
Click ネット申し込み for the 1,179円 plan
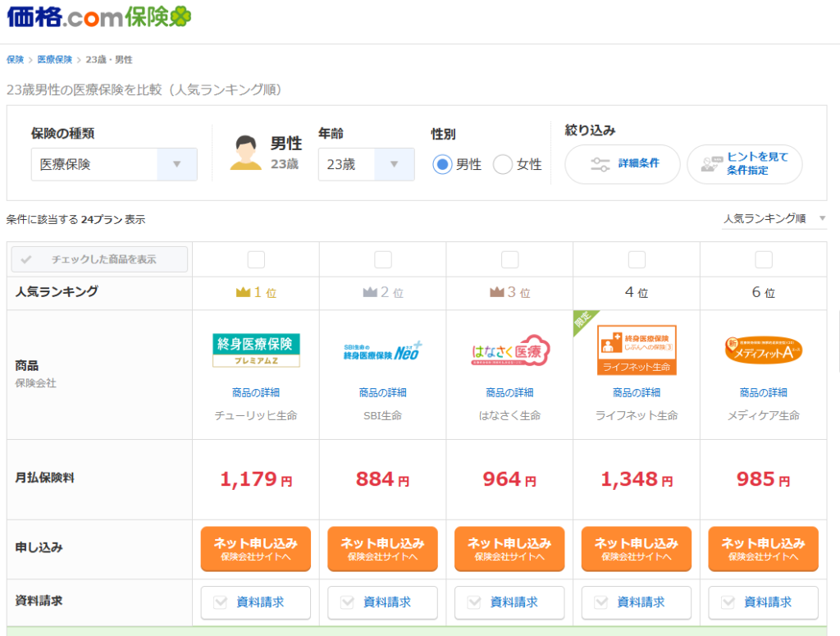click(x=256, y=549)
